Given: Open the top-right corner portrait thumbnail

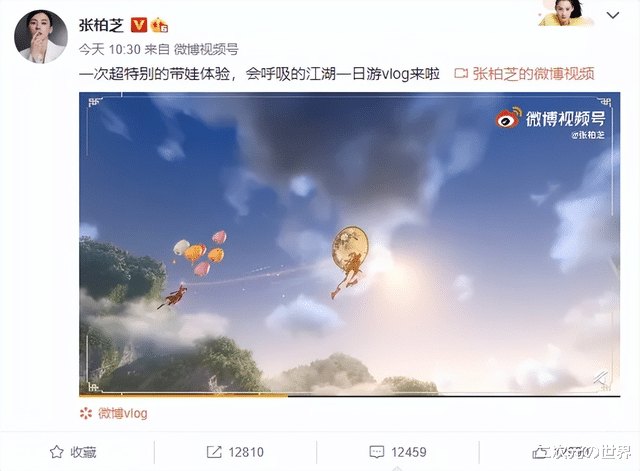Looking at the screenshot, I should click(x=565, y=13).
